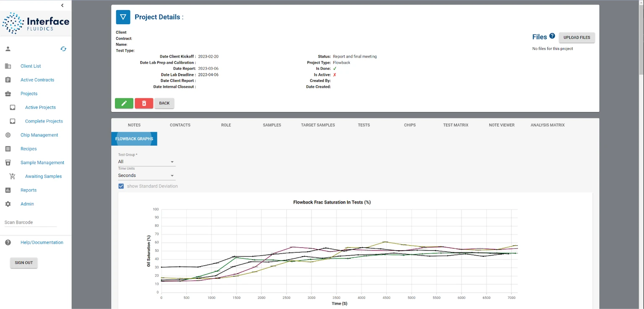Click the user profile icon in sidebar

coord(8,49)
